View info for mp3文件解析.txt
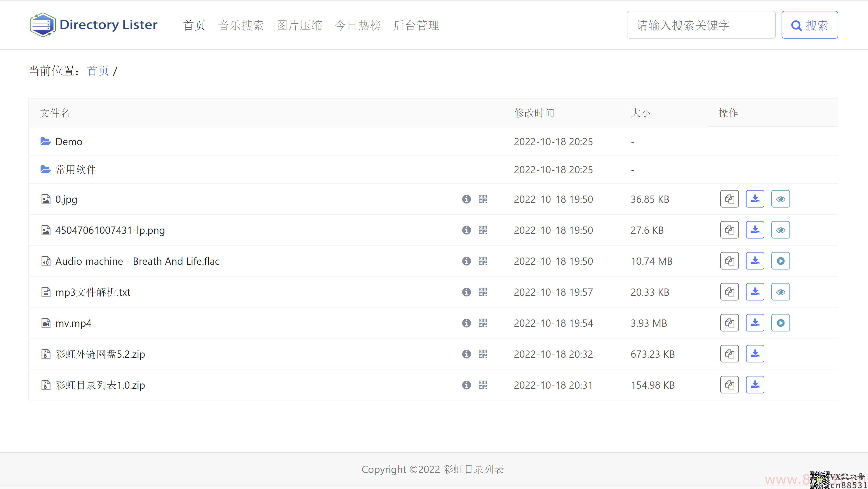Viewport: 868px width, 489px height. pyautogui.click(x=466, y=292)
